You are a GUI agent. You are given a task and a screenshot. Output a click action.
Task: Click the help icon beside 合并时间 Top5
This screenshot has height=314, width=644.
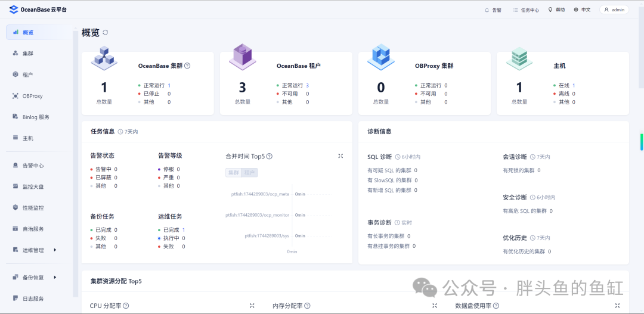pyautogui.click(x=270, y=156)
